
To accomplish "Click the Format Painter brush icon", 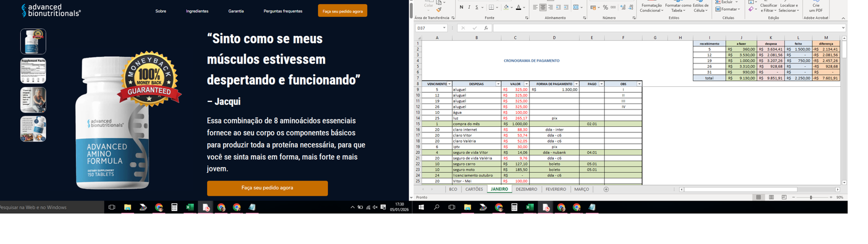I will pyautogui.click(x=438, y=9).
